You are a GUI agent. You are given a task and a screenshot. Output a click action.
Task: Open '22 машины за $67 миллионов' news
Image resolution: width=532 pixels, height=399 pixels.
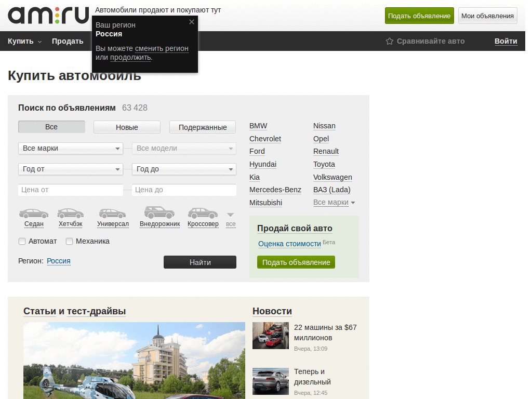click(325, 332)
